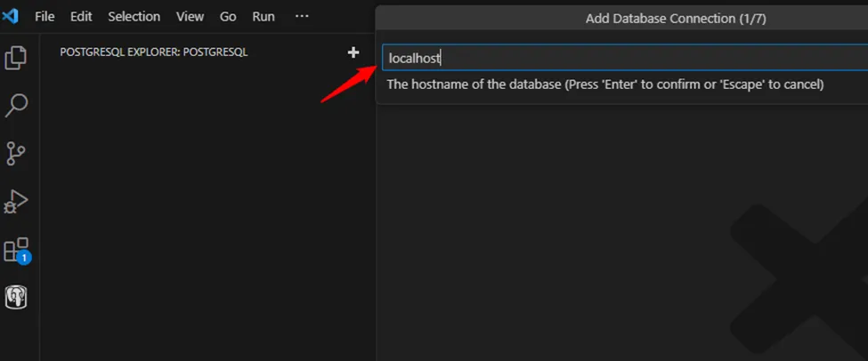This screenshot has width=868, height=361.
Task: Open the Edit menu
Action: click(x=81, y=16)
